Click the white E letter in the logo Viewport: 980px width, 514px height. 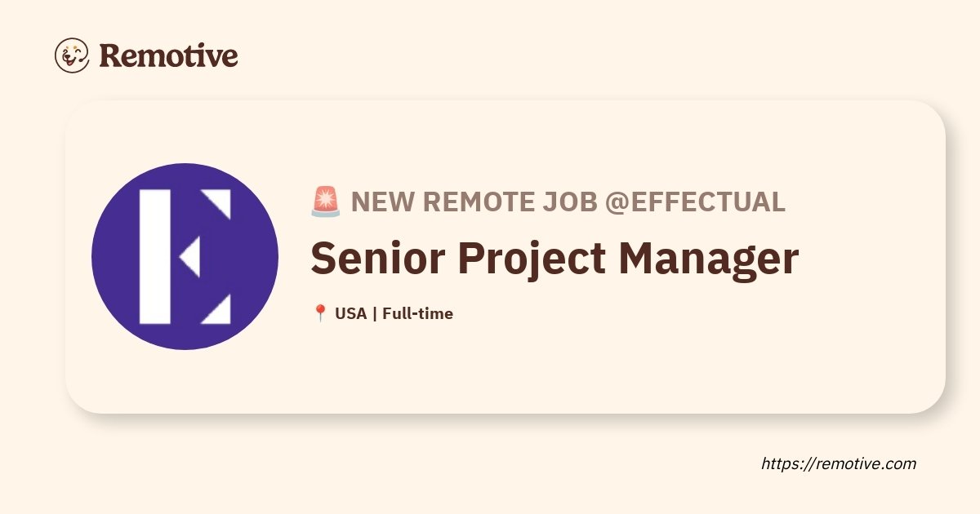pos(185,256)
